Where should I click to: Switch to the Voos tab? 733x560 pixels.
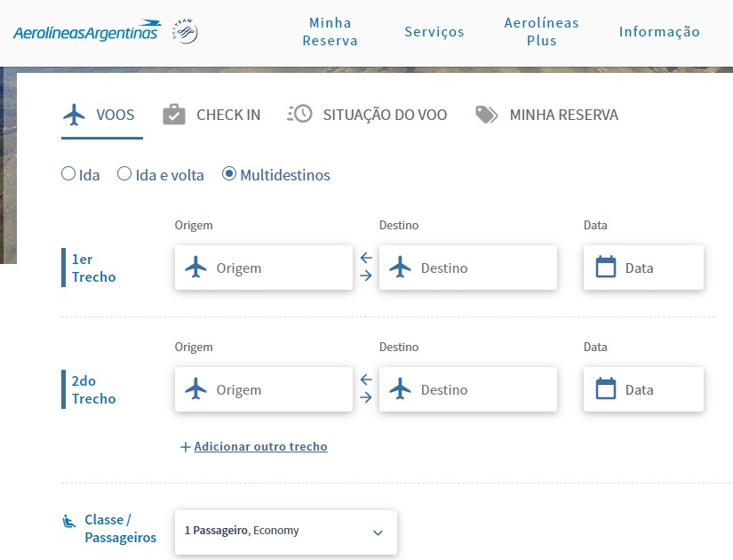[x=101, y=115]
